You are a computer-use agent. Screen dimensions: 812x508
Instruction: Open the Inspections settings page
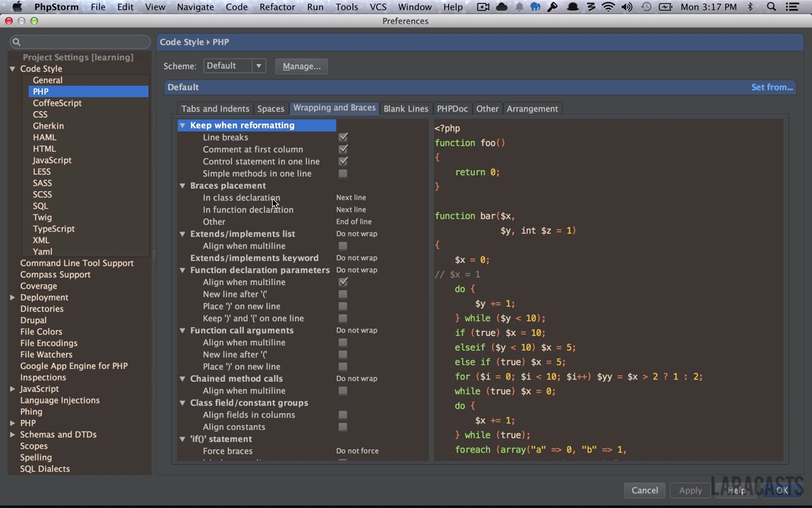[x=43, y=377]
